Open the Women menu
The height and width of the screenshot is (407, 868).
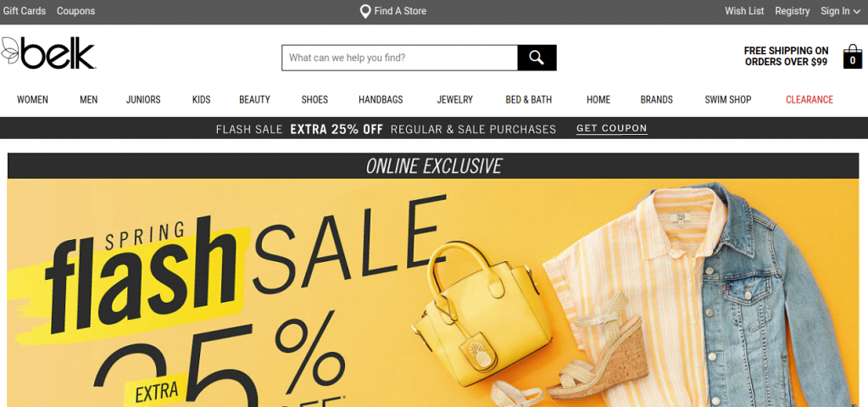pyautogui.click(x=33, y=100)
